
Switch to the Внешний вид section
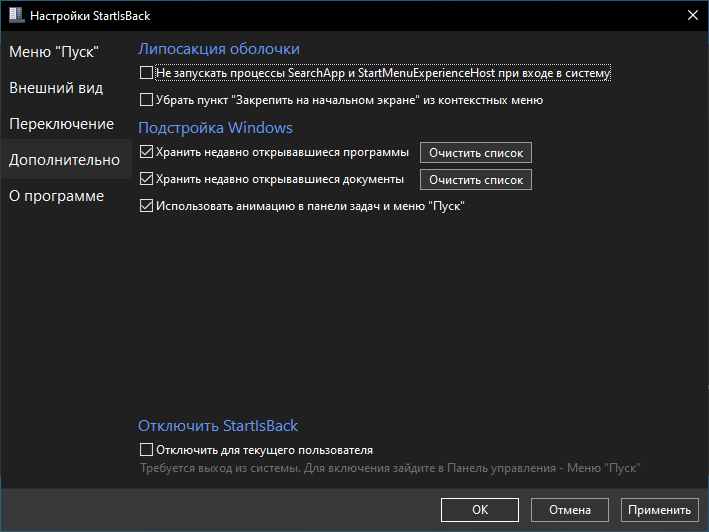click(56, 88)
